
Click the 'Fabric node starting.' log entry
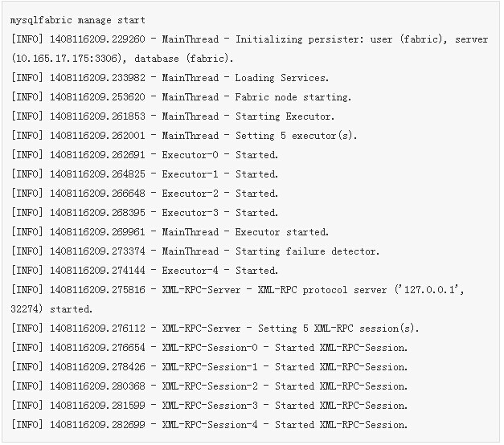click(x=182, y=97)
